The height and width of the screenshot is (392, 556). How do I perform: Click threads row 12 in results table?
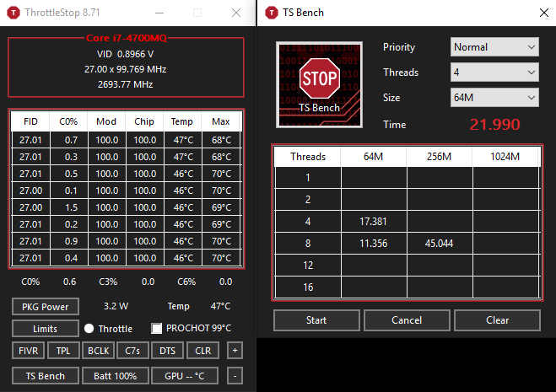click(407, 266)
